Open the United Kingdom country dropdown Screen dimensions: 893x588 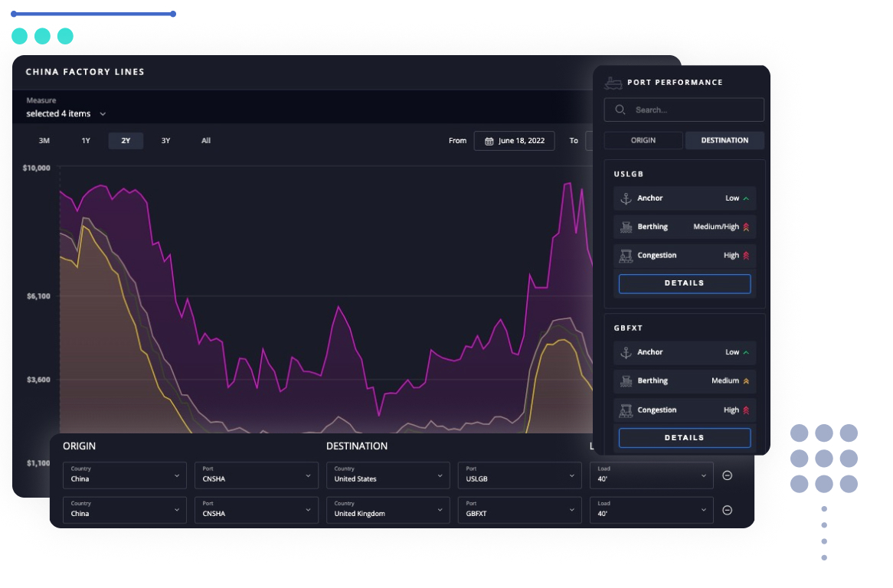pyautogui.click(x=388, y=510)
